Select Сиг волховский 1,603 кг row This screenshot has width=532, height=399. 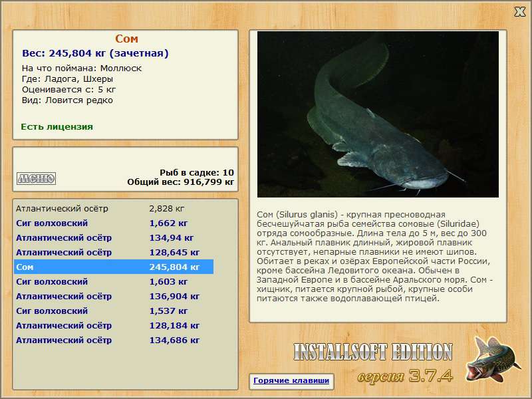(114, 281)
